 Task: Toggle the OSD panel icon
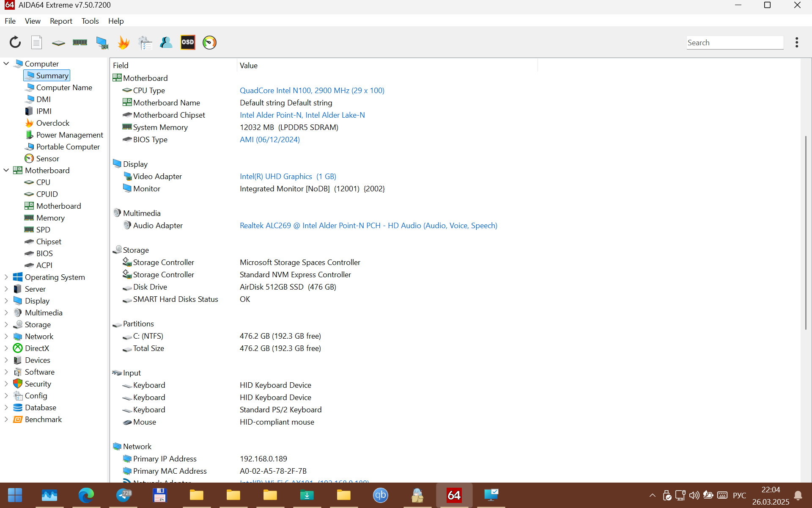[188, 42]
